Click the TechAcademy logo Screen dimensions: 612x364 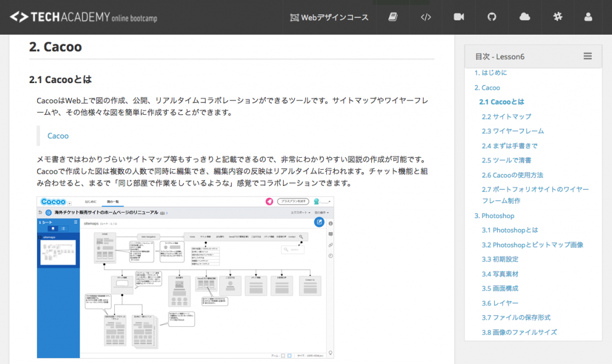pos(83,17)
